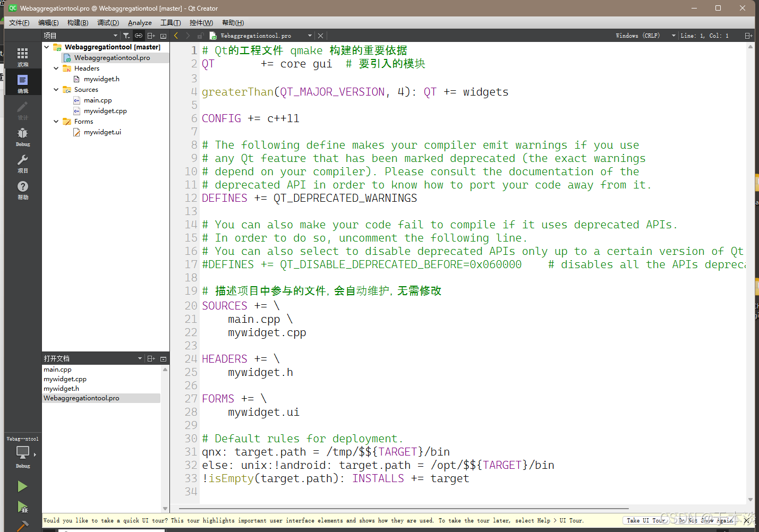759x532 pixels.
Task: Select mywidget.cpp in the project tree
Action: (105, 110)
